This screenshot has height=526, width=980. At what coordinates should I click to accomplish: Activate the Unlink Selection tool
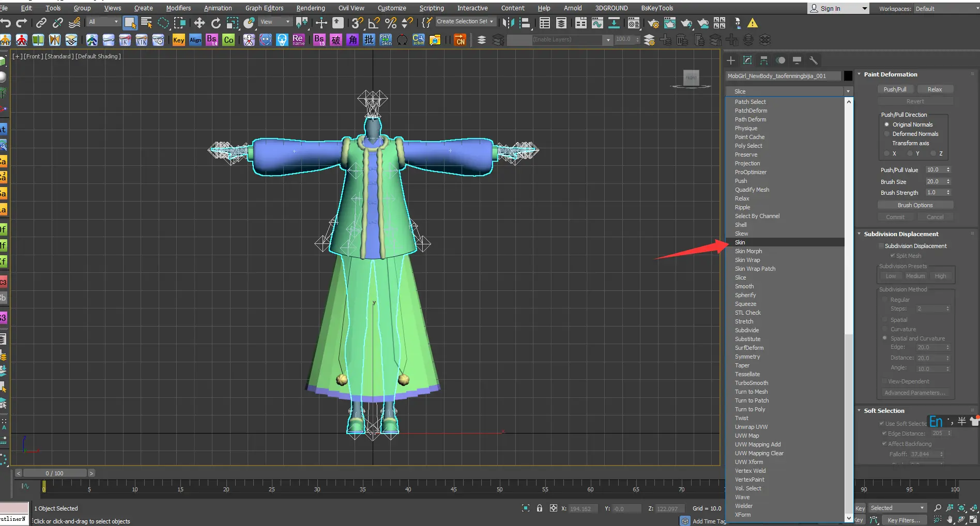point(57,23)
